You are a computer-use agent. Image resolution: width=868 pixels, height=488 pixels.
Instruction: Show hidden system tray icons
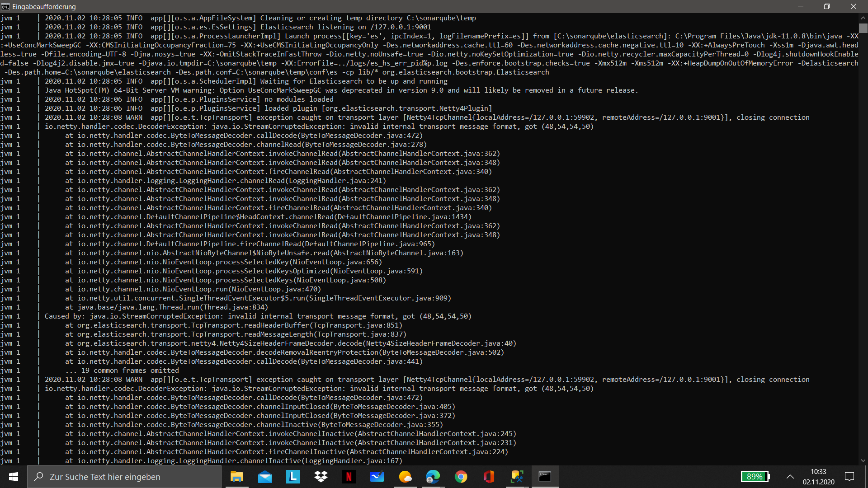790,477
